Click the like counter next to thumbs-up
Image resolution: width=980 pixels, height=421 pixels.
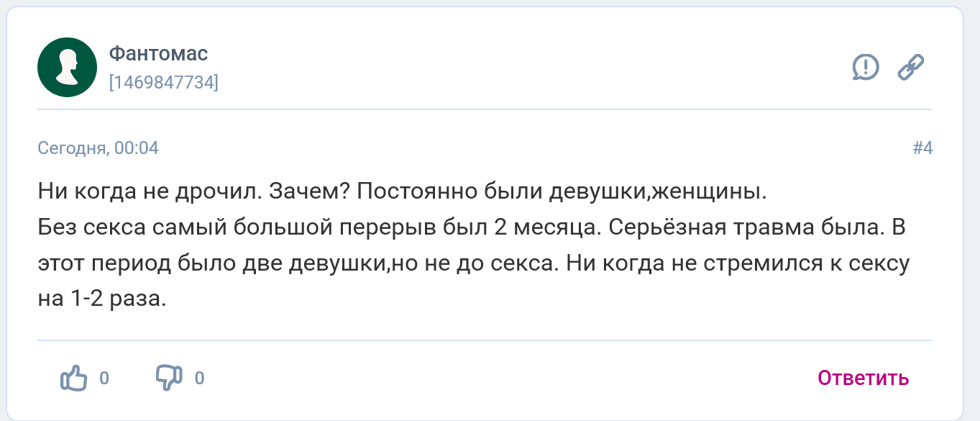(x=104, y=378)
